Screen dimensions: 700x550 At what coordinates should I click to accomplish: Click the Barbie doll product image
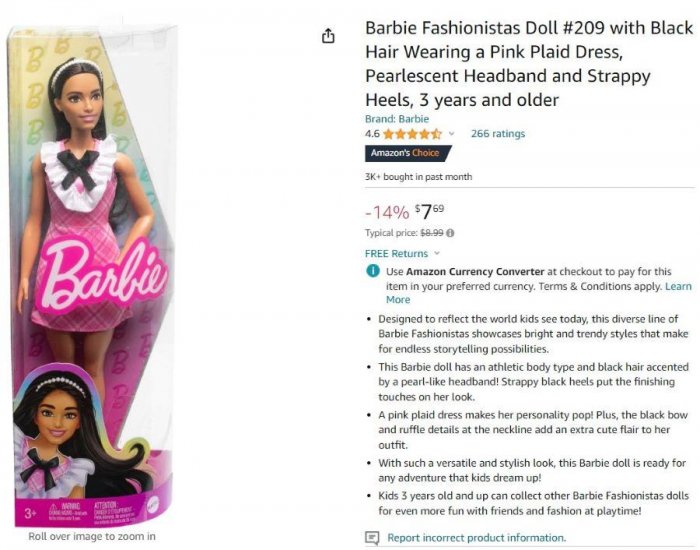92,277
